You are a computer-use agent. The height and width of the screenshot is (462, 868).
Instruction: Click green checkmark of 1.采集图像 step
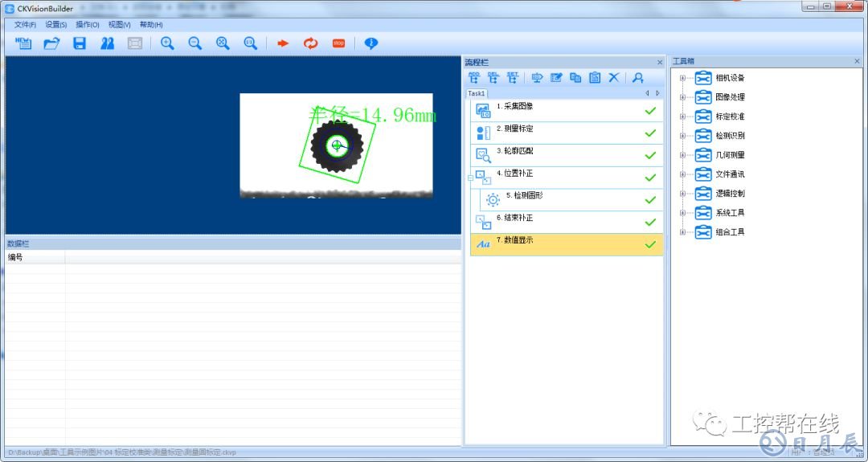[x=650, y=111]
